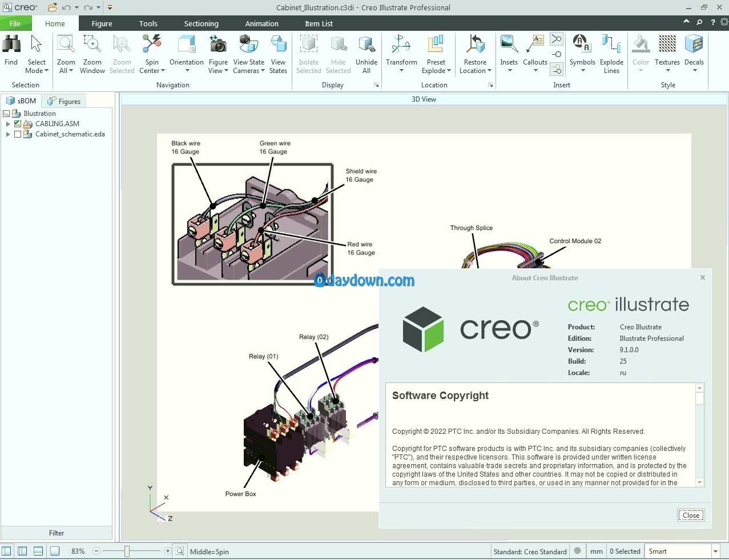Click the Symbols icon
This screenshot has width=729, height=560.
(582, 44)
